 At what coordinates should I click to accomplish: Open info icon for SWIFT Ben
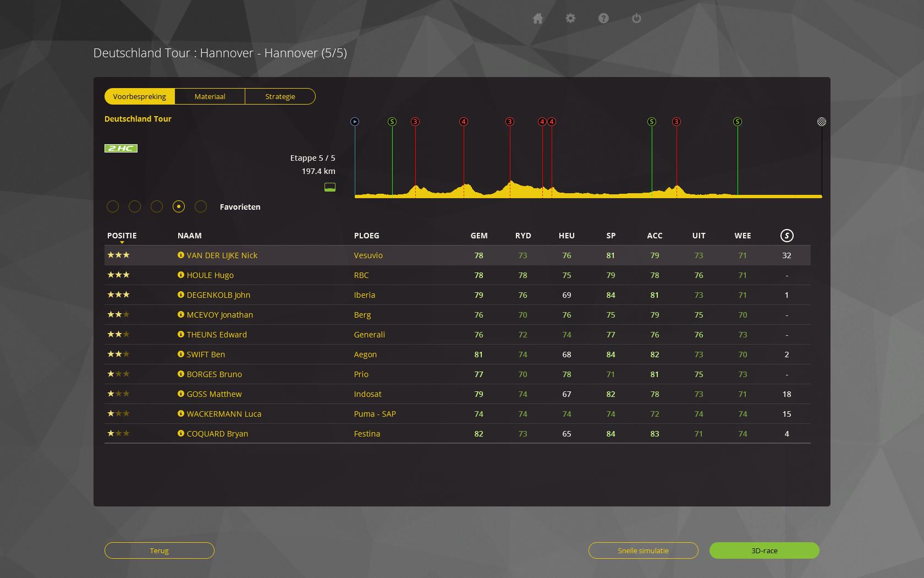180,354
